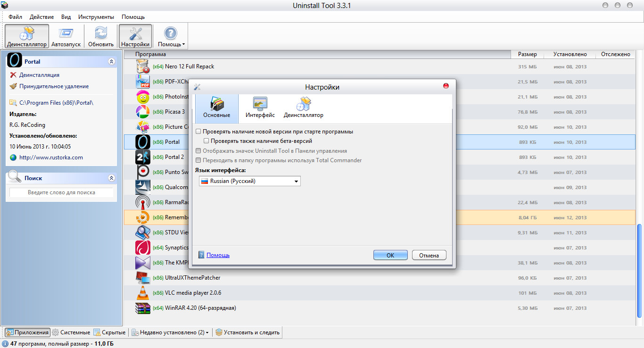
Task: Click the Деинсталляция red X action
Action: (34, 75)
